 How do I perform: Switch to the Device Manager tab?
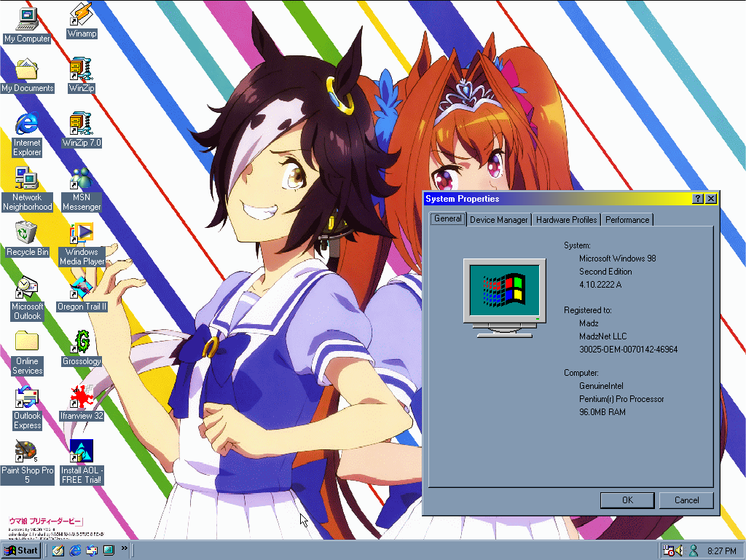[x=498, y=219]
